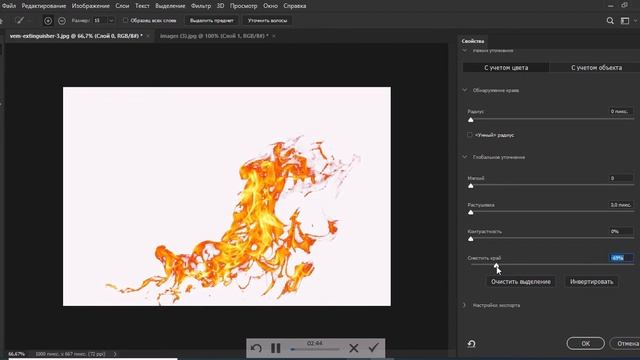Switch to vem-extinguisher-3.jpg document tab
This screenshot has width=640, height=360.
[76, 36]
